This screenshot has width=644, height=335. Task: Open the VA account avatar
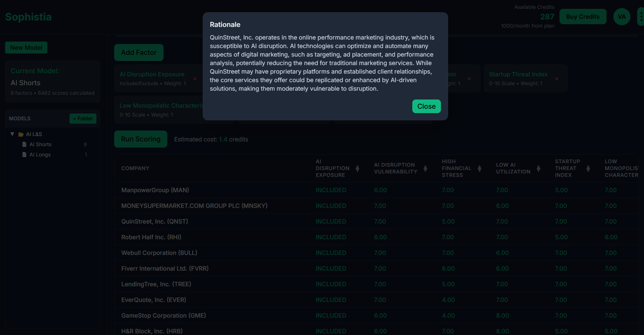[x=622, y=16]
